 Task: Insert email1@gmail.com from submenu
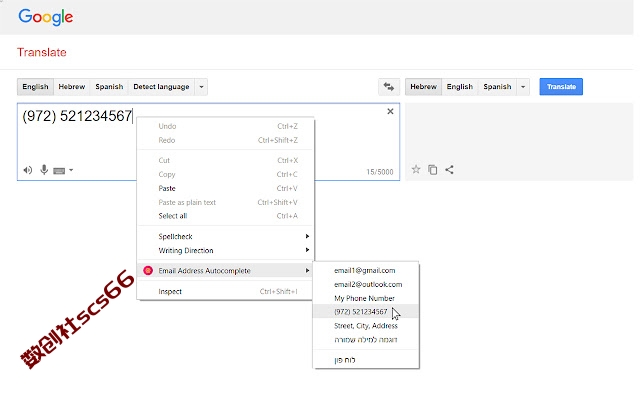366,270
